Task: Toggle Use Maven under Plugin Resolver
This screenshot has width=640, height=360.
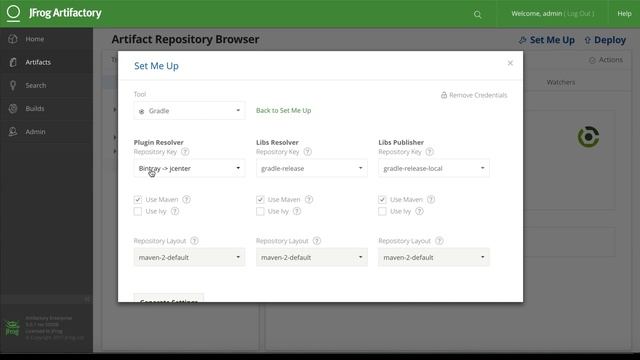Action: pos(138,200)
